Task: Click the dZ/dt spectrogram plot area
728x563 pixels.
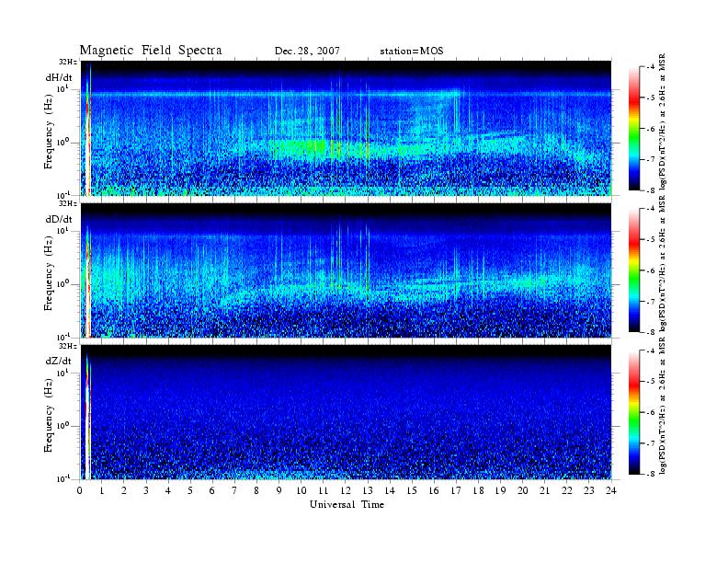Action: pos(346,412)
